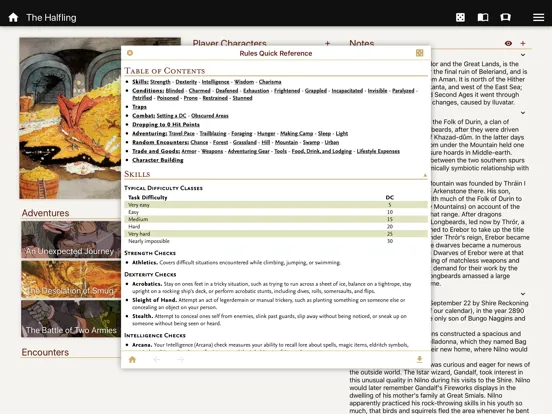Screen dimensions: 552x414
Task: Expand Rules Quick Reference to full view
Action: point(420,53)
